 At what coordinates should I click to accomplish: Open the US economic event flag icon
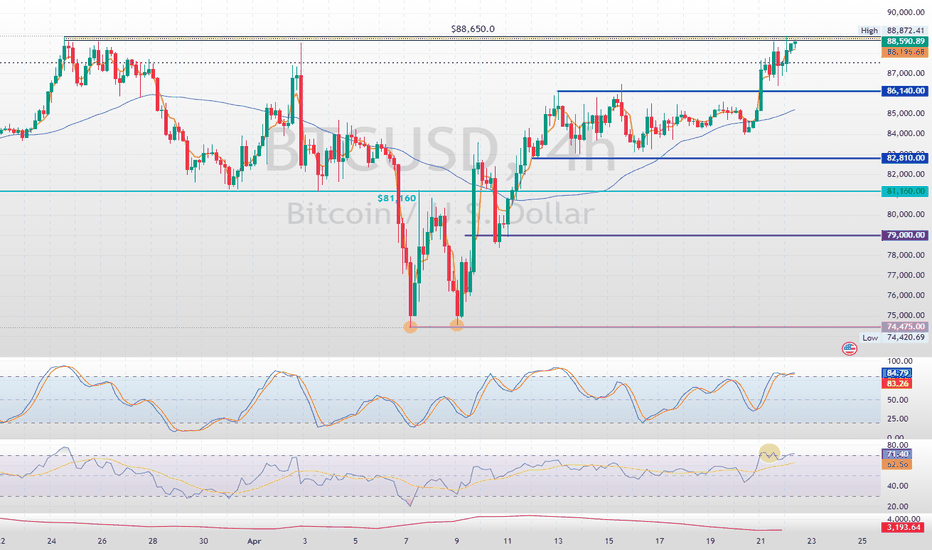(849, 348)
